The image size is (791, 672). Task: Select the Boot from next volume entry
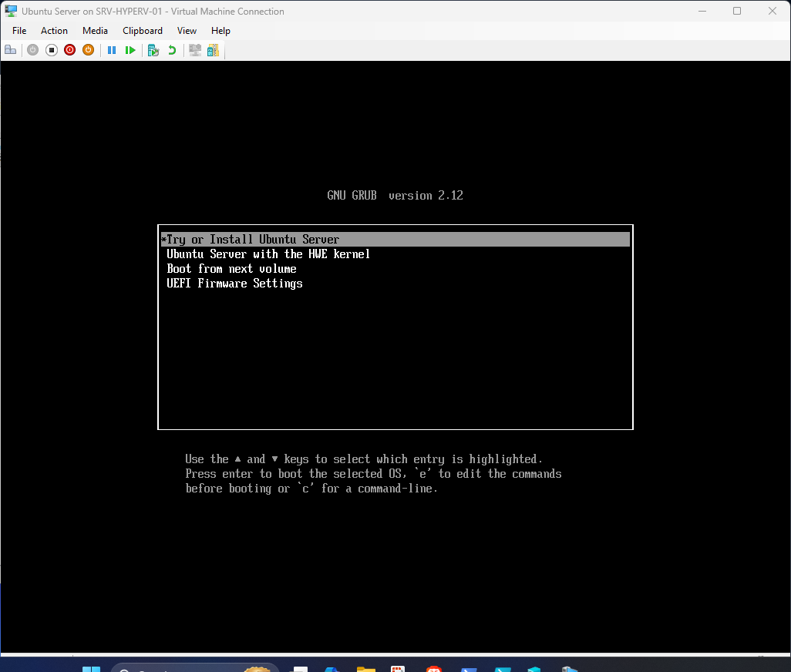point(231,268)
